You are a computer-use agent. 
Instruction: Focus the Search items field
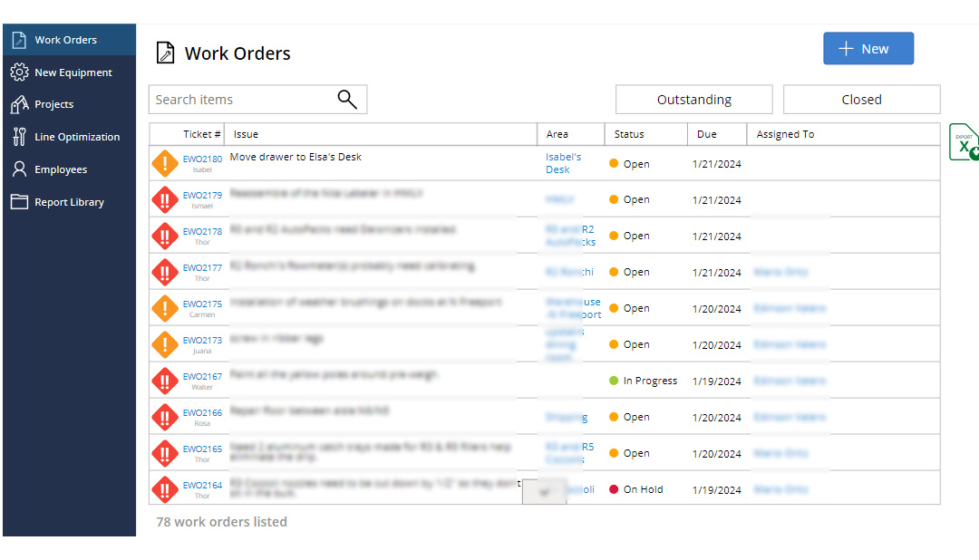coord(240,100)
